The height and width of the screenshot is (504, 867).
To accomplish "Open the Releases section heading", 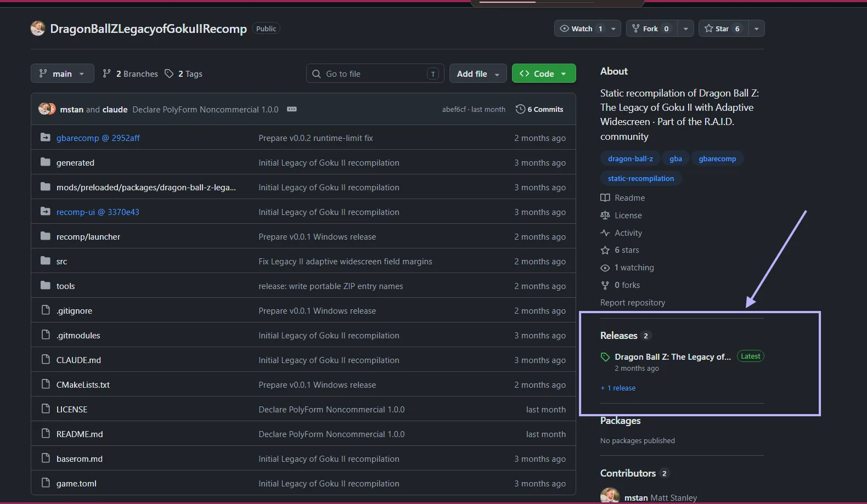I will (619, 336).
